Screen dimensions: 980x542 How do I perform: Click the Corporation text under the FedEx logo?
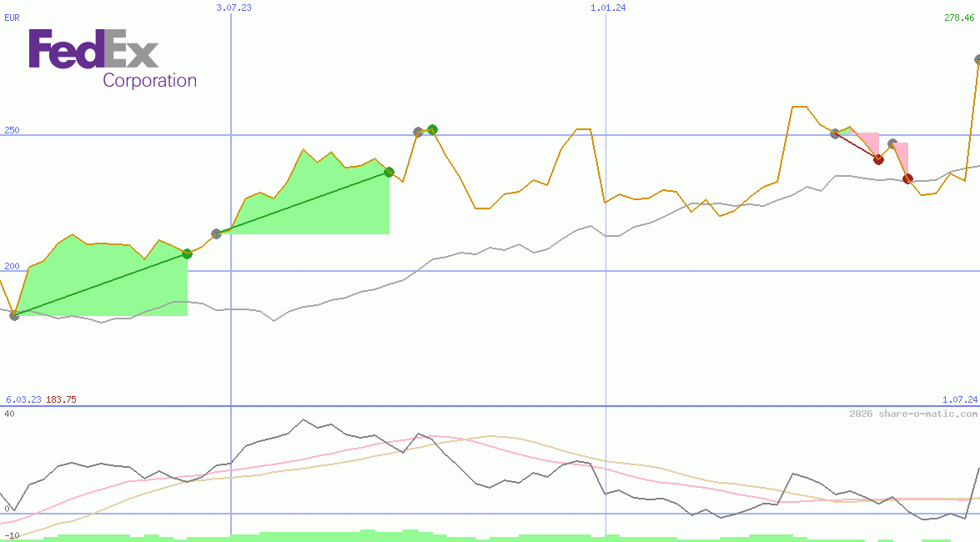tap(150, 80)
